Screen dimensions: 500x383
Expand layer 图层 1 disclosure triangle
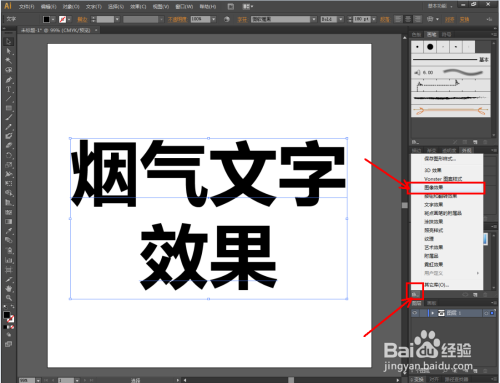(x=433, y=313)
